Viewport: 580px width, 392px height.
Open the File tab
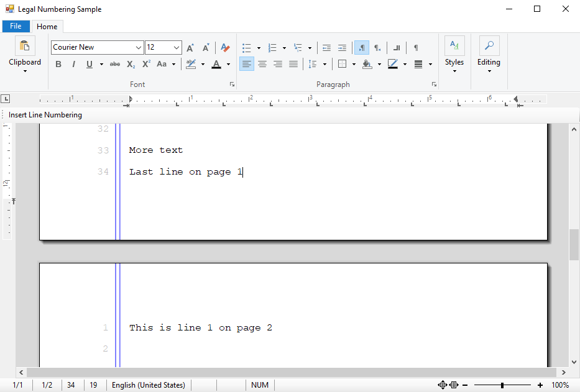tap(16, 26)
